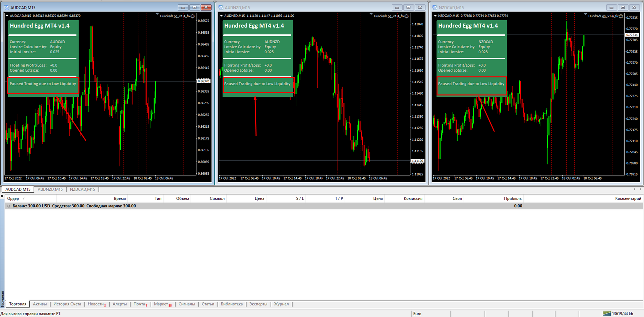Expand the AUDCAD,M15 one-click trading arrow

(x=7, y=16)
